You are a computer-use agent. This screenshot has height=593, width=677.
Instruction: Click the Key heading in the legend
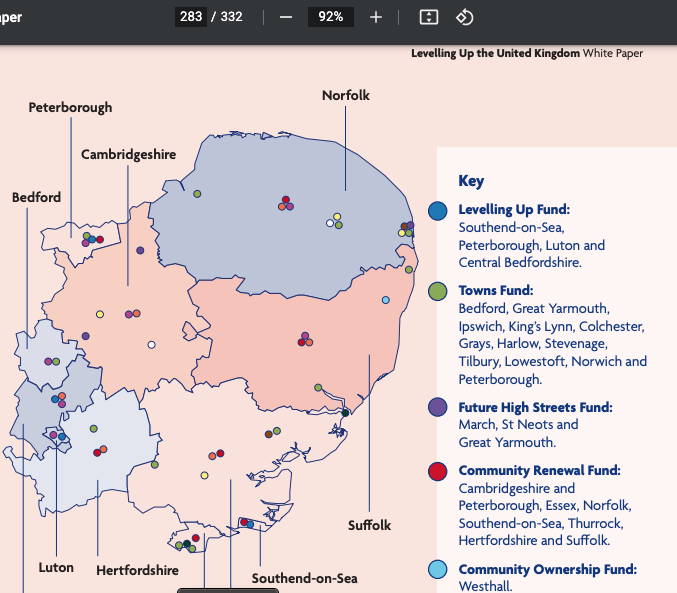471,181
